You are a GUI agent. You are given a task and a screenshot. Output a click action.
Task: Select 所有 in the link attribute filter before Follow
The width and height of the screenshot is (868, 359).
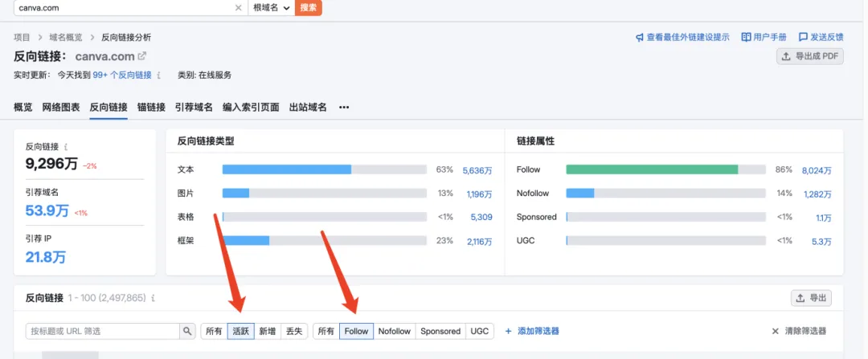pyautogui.click(x=326, y=332)
